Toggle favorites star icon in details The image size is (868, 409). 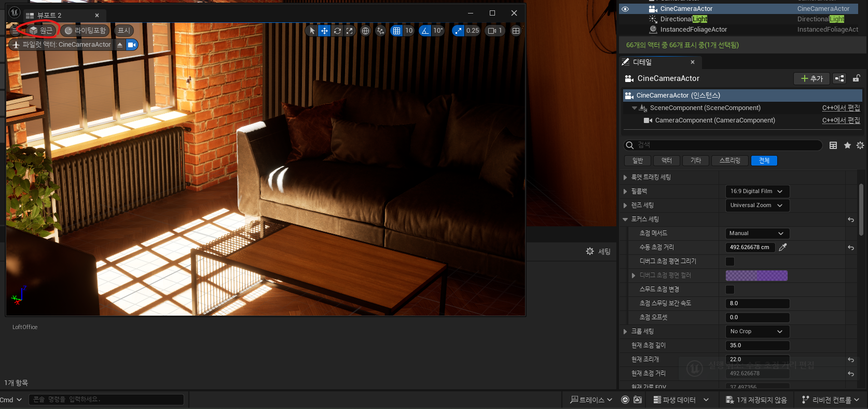click(x=847, y=145)
